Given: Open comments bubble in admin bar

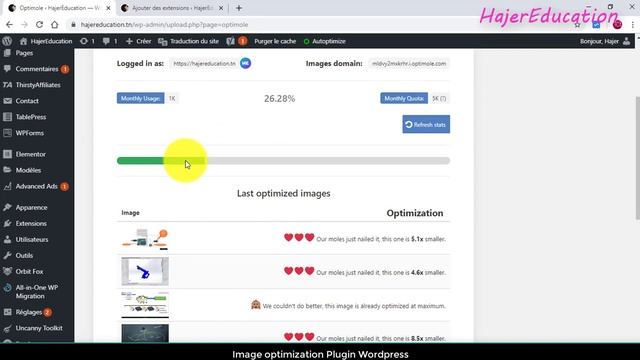Looking at the screenshot, I should point(110,41).
